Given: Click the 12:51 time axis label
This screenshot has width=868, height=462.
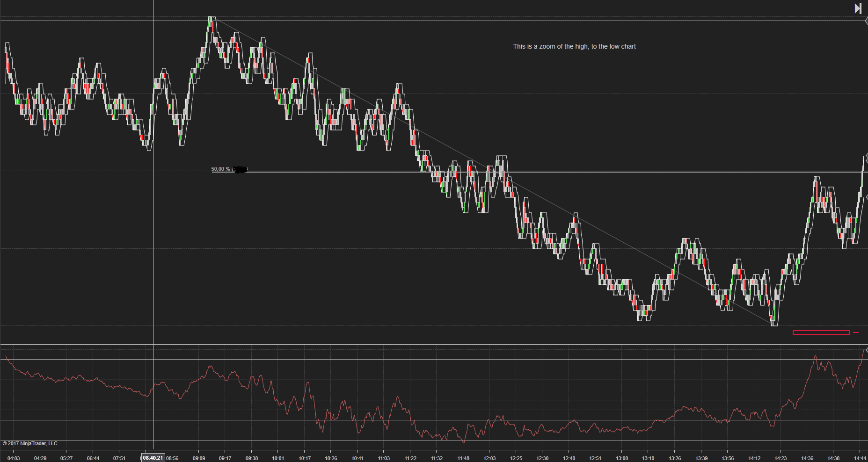Looking at the screenshot, I should coord(595,458).
